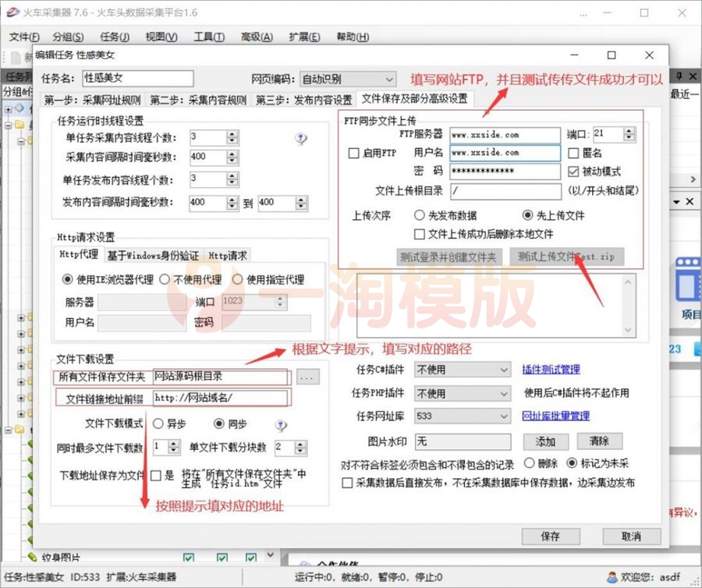Viewport: 702px width, 588px height.
Task: Click the user avatar icon beside 欢迎您
Action: point(612,577)
